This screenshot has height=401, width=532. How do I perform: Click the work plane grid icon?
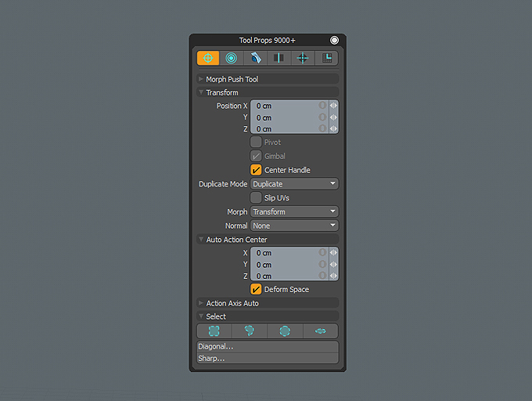(326, 58)
